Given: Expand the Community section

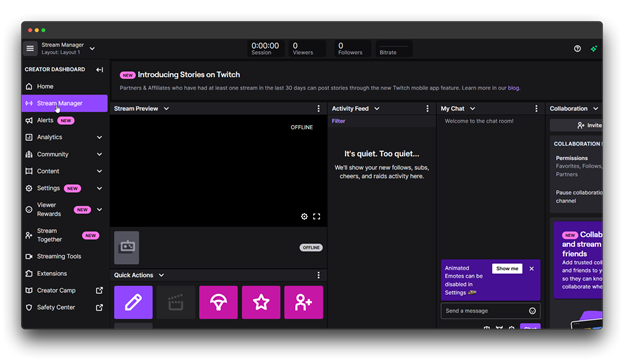Looking at the screenshot, I should pos(99,154).
